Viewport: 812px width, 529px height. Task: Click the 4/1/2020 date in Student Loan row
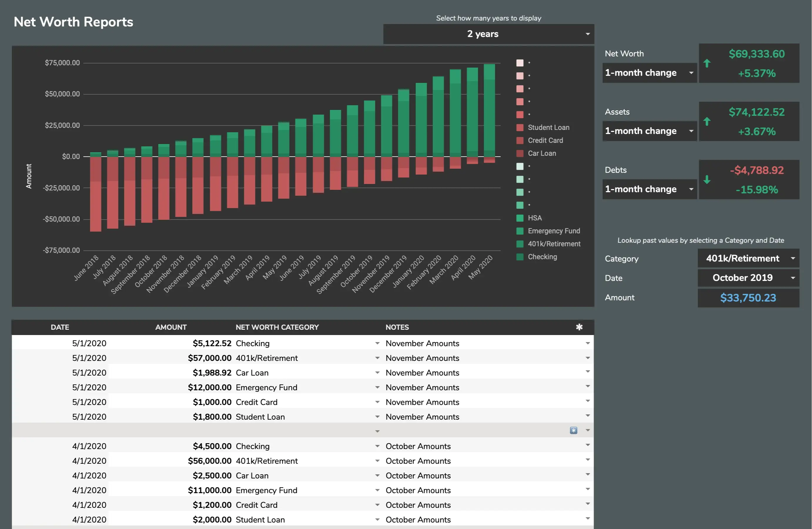coord(89,519)
